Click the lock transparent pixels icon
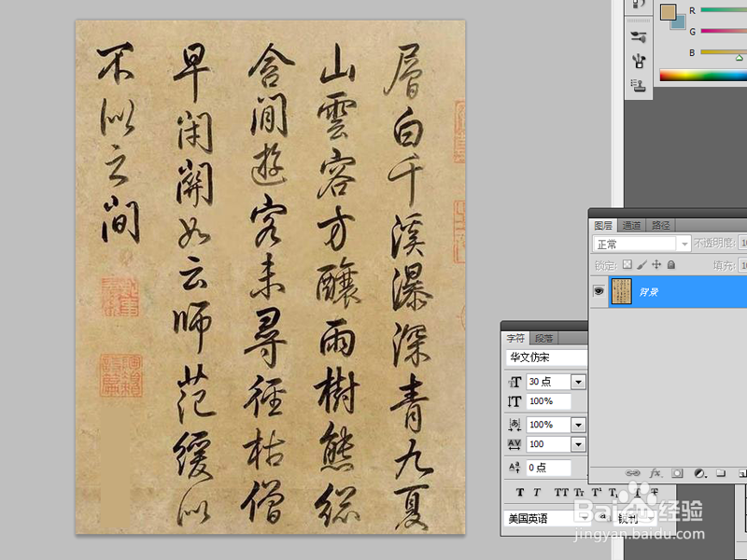747x560 pixels. (627, 264)
